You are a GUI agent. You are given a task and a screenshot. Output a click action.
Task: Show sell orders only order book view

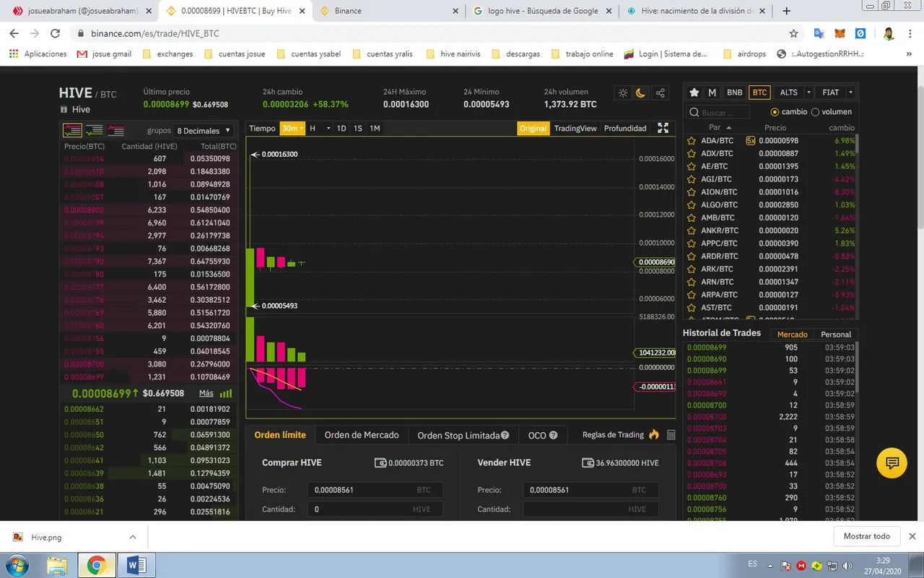115,131
